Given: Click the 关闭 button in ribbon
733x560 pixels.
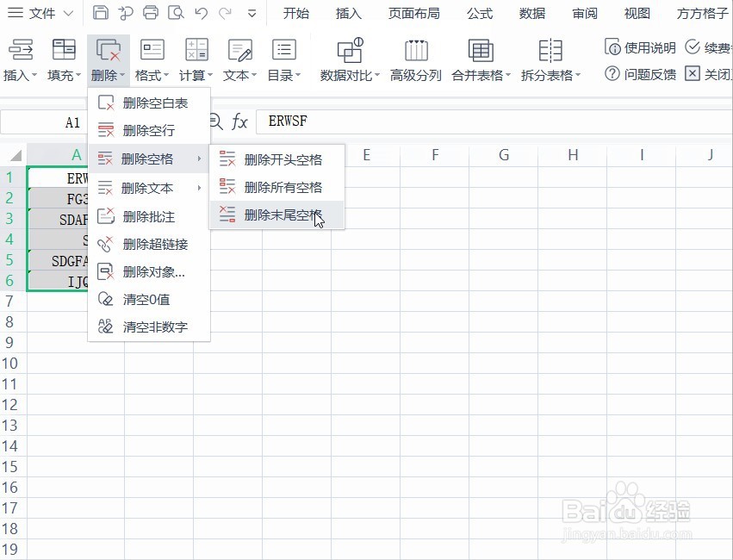Looking at the screenshot, I should [708, 74].
